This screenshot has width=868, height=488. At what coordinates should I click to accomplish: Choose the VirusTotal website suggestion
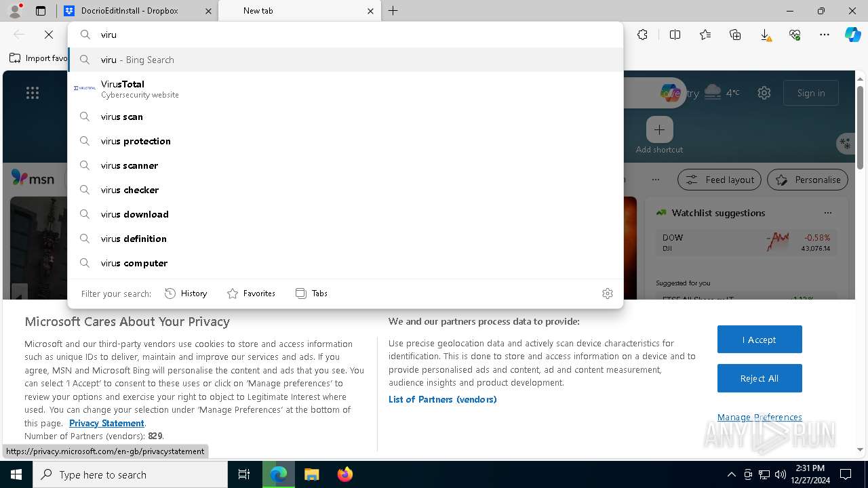coord(345,89)
